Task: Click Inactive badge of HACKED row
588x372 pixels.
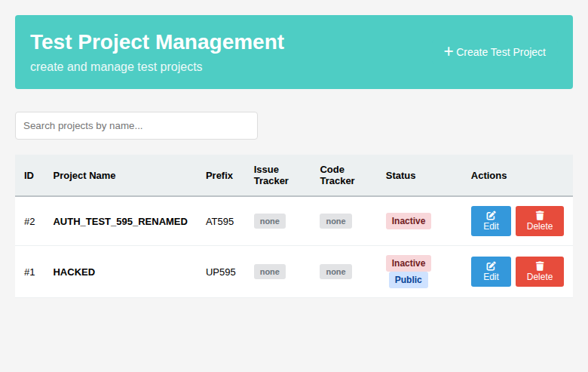Action: [409, 263]
